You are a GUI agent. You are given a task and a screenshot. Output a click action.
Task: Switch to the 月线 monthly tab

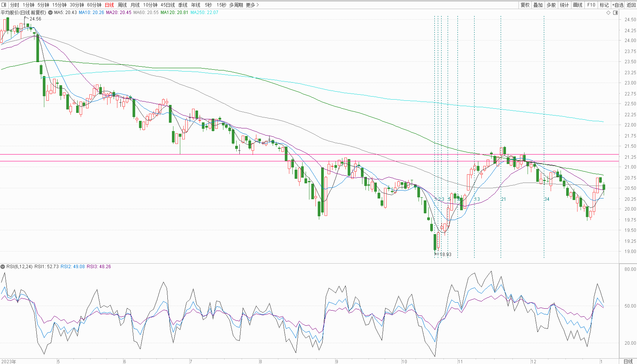click(x=135, y=5)
